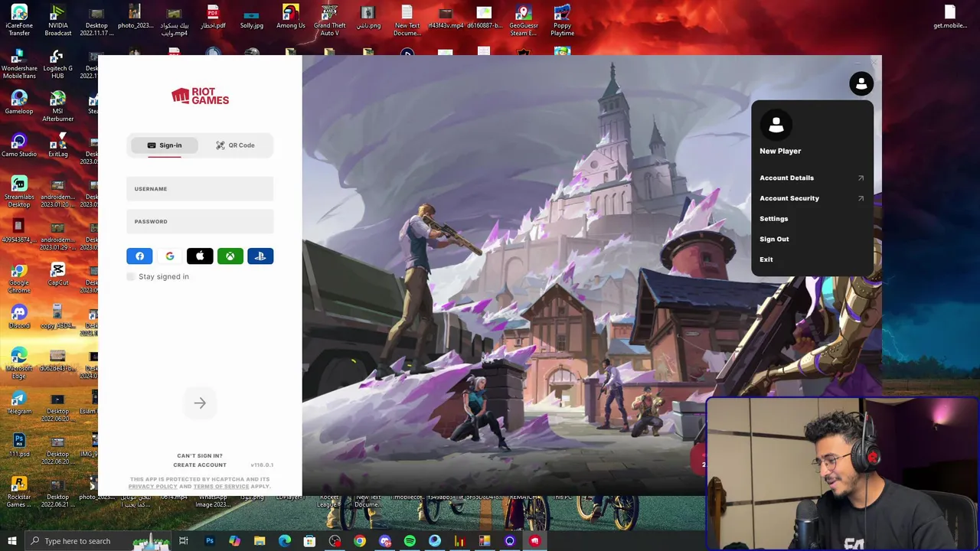The height and width of the screenshot is (551, 980).
Task: Click the version number v118.0.1 text
Action: [262, 465]
